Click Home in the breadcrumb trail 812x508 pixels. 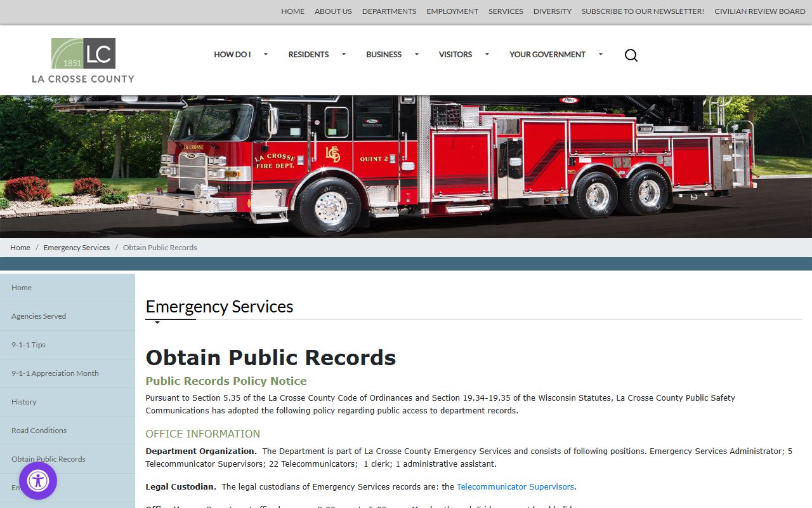[20, 248]
